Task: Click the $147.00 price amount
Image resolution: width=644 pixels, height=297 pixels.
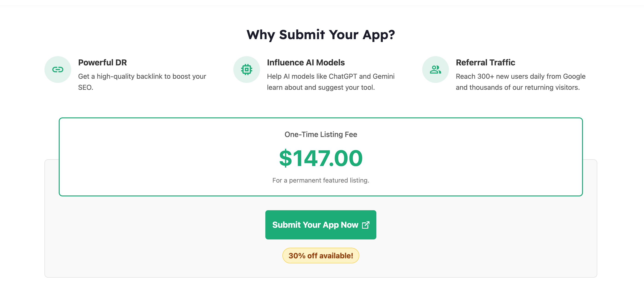Action: point(320,158)
